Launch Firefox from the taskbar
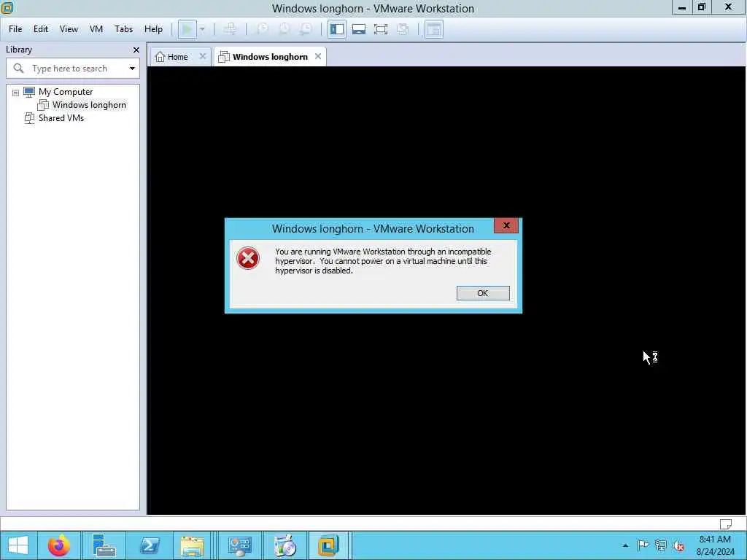747x560 pixels. click(58, 545)
